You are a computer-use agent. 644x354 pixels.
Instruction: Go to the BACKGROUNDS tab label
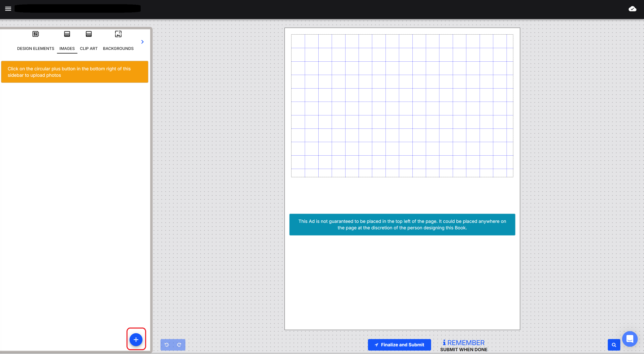118,48
